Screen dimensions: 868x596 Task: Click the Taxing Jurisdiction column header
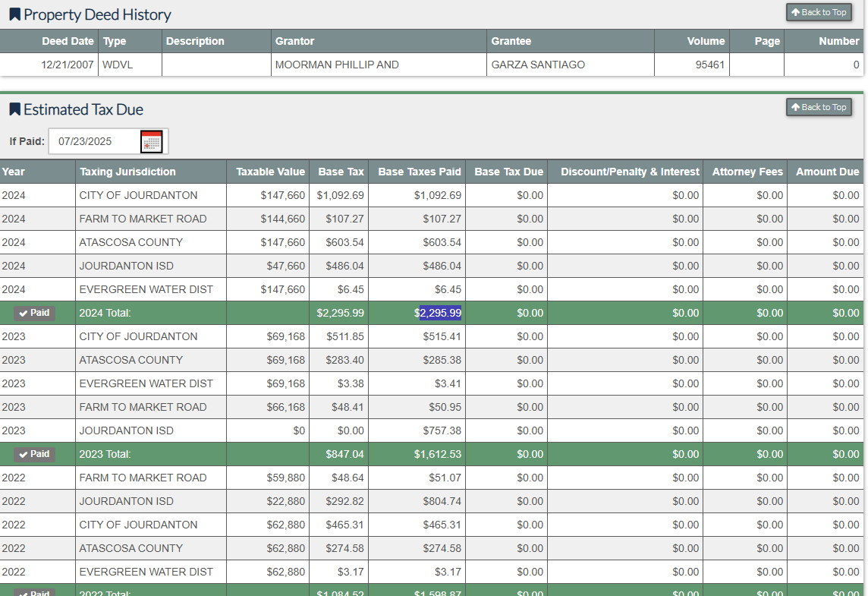click(127, 172)
